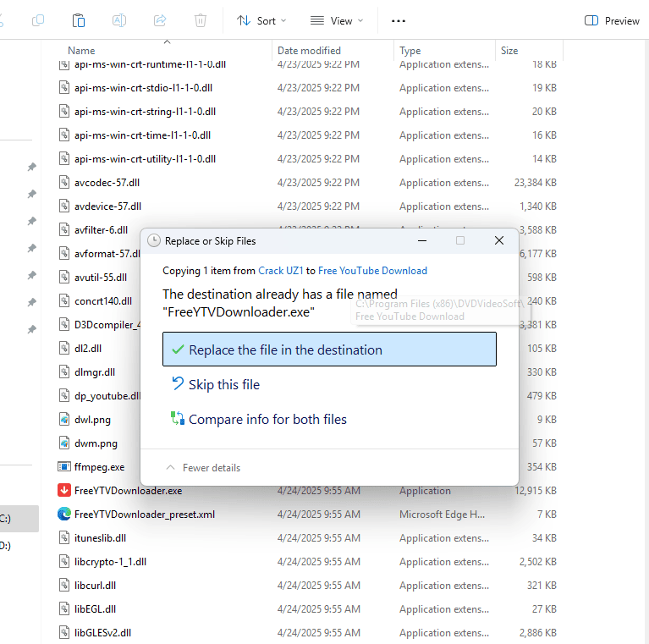649x644 pixels.
Task: Click the Rename toolbar icon
Action: [x=119, y=20]
